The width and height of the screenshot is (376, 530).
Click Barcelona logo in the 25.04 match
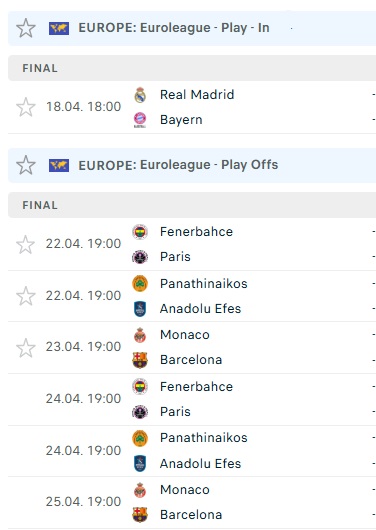click(140, 515)
